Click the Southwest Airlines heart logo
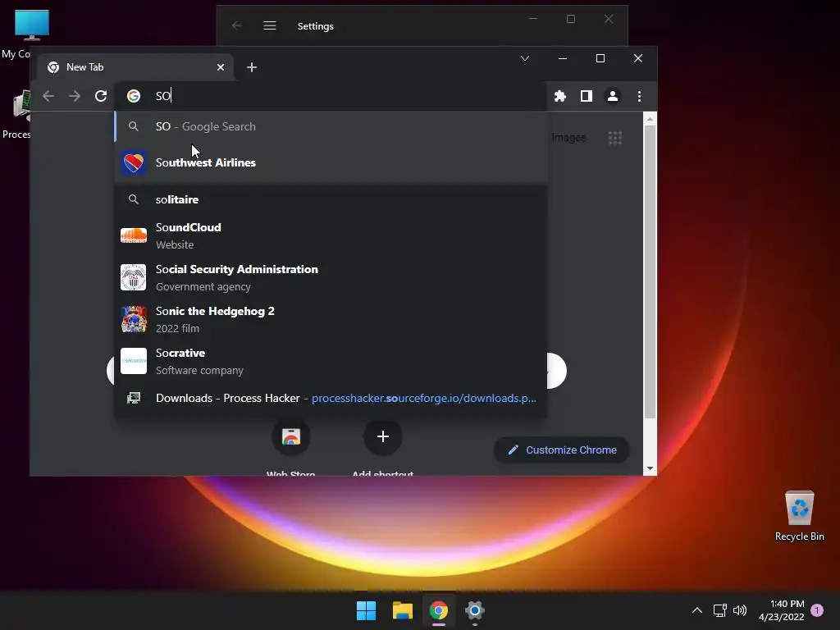Screen dimensions: 840x630 pyautogui.click(x=134, y=162)
